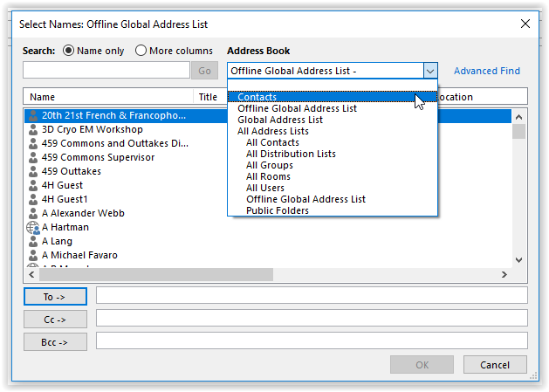The image size is (549, 392).
Task: Click the Cancel button
Action: pyautogui.click(x=495, y=365)
